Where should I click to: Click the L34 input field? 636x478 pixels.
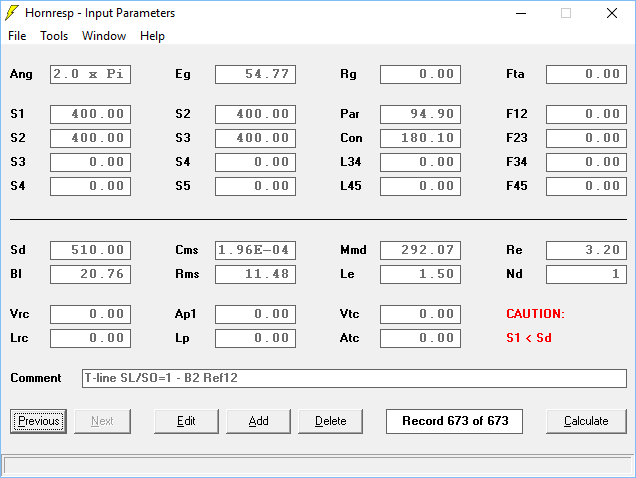click(421, 162)
